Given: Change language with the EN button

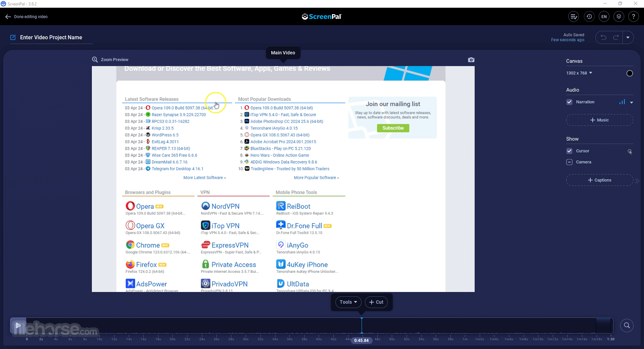Looking at the screenshot, I should [x=604, y=17].
